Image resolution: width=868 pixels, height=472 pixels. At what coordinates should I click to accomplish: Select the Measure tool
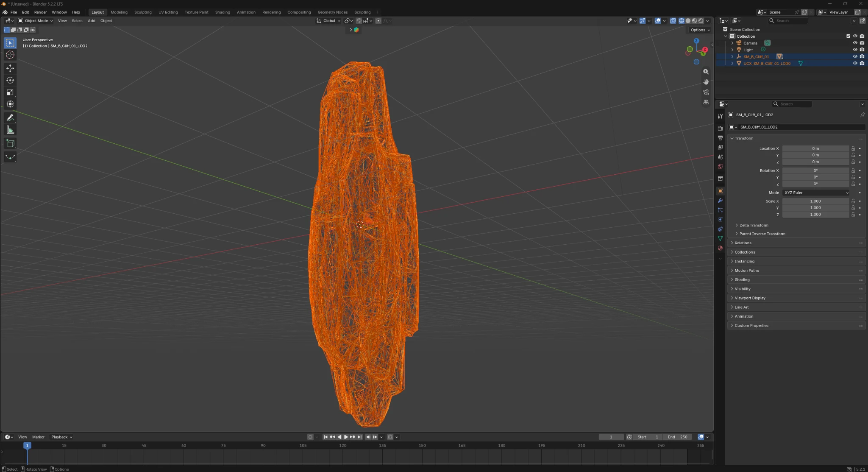[10, 130]
